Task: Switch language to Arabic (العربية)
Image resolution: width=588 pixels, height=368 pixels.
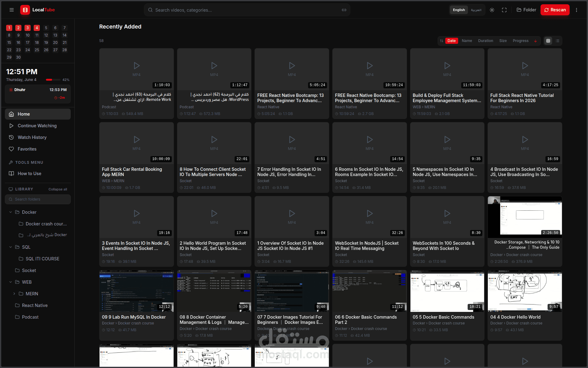Action: coord(476,10)
